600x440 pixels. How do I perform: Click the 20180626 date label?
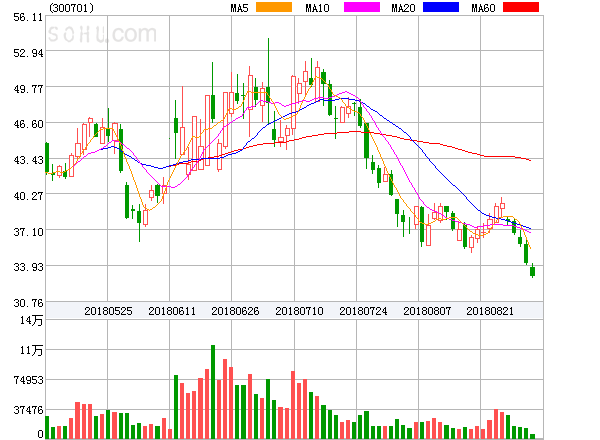pyautogui.click(x=235, y=311)
